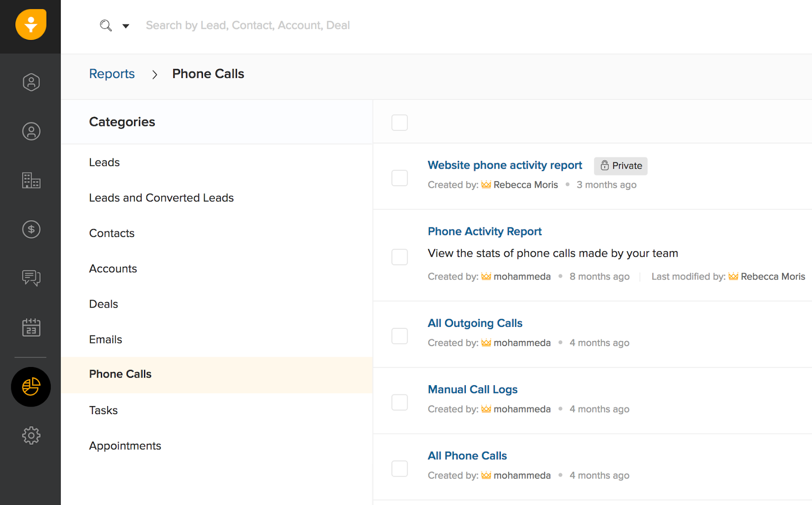This screenshot has width=812, height=505.
Task: Toggle the Manual Call Logs checkbox
Action: coord(399,402)
